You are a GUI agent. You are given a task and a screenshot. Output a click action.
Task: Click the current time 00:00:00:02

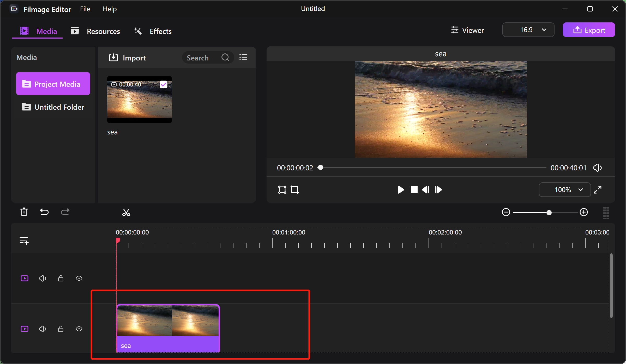tap(295, 168)
